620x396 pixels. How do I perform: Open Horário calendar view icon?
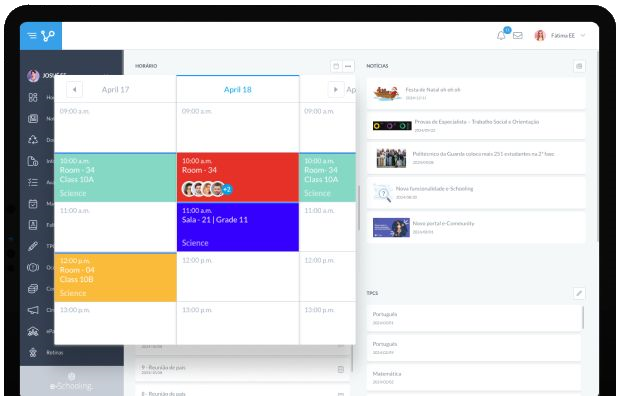[336, 66]
